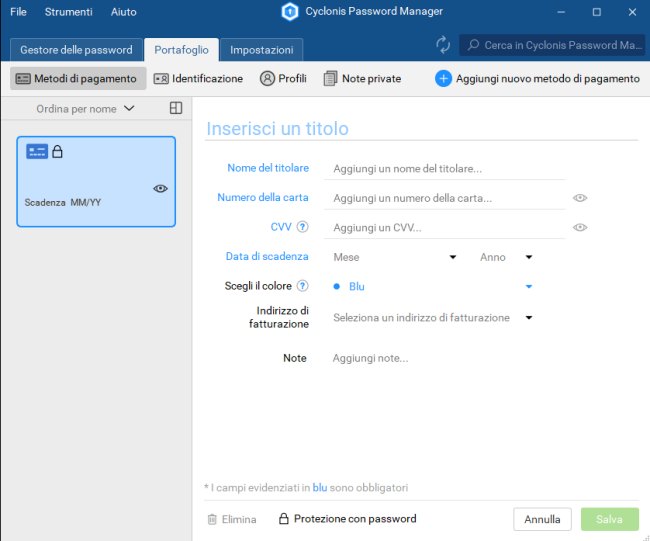Click the blue plus add payment icon
The height and width of the screenshot is (541, 650).
(443, 78)
